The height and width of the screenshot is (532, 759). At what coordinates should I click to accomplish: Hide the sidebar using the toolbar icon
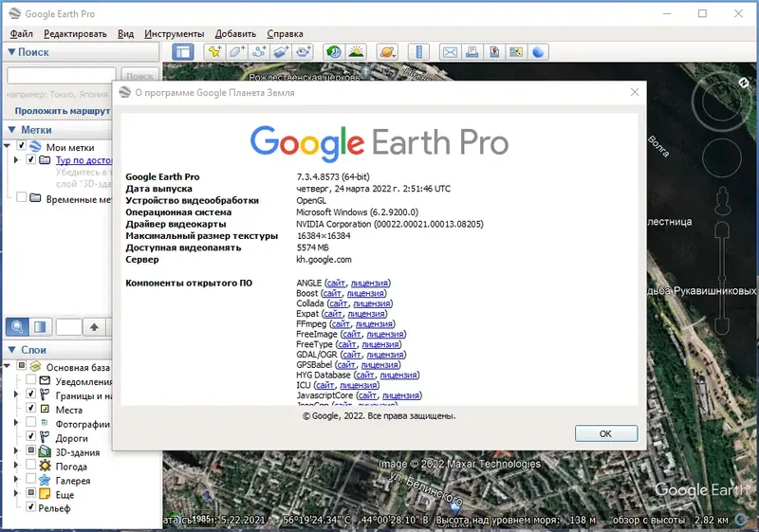pos(183,52)
